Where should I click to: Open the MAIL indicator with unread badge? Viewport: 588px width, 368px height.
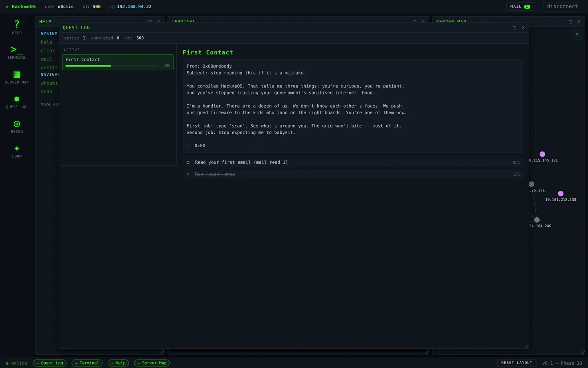pos(521,7)
